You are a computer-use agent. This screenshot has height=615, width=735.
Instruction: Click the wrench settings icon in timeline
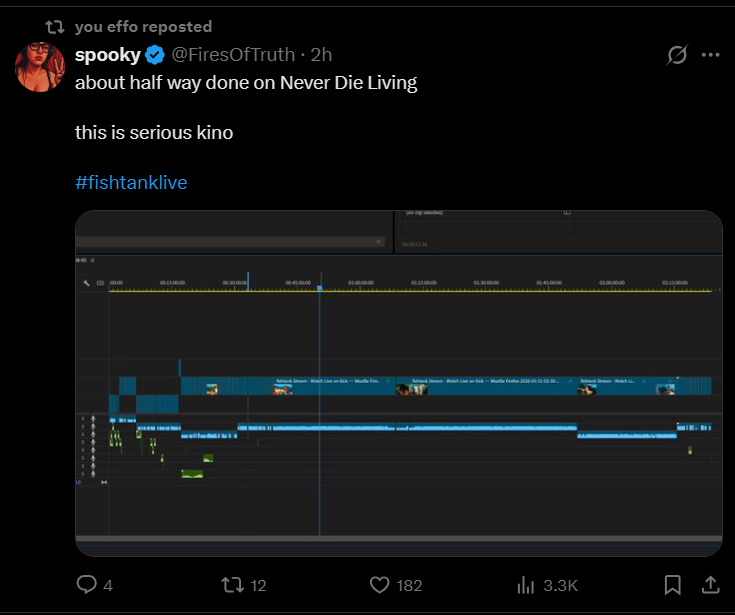pyautogui.click(x=87, y=283)
